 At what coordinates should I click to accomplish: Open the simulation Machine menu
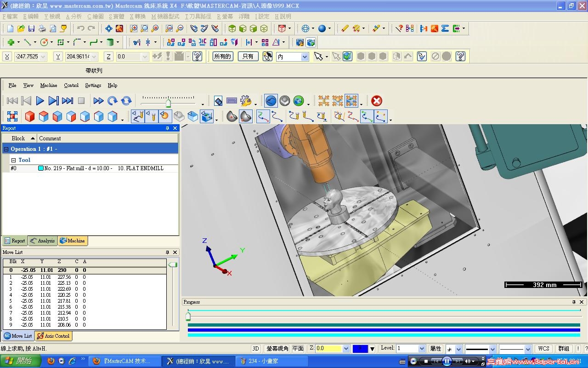click(49, 85)
